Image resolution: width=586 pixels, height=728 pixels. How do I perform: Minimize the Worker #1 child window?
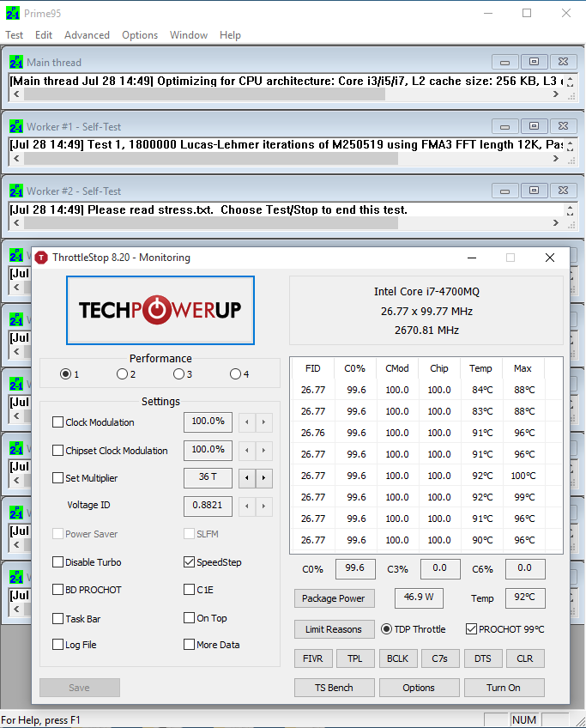point(505,126)
